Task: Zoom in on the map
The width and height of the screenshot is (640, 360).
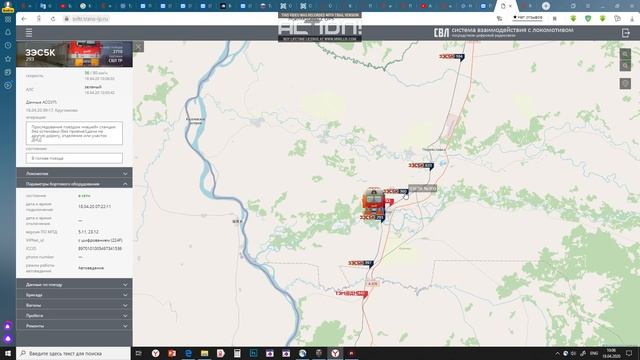Action: tap(625, 54)
